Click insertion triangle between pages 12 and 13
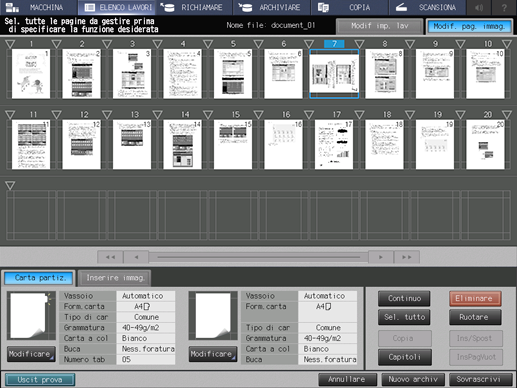Image resolution: width=517 pixels, height=388 pixels. [107, 115]
